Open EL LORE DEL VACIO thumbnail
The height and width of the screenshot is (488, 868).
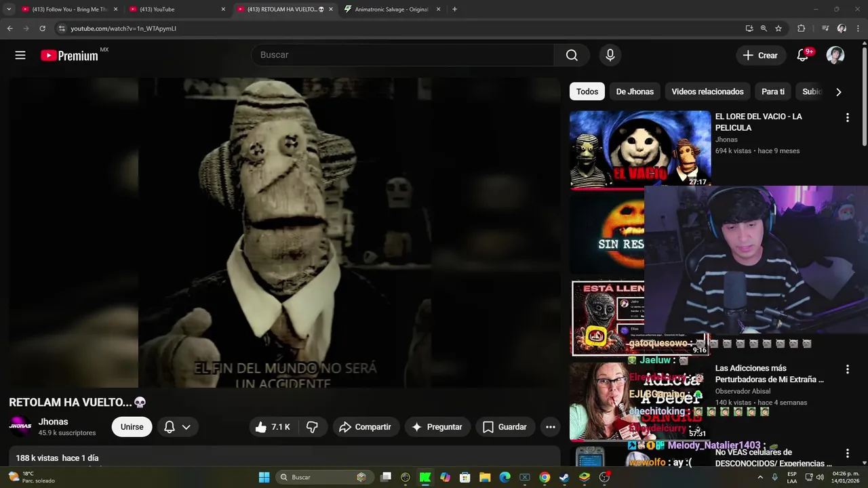[640, 149]
